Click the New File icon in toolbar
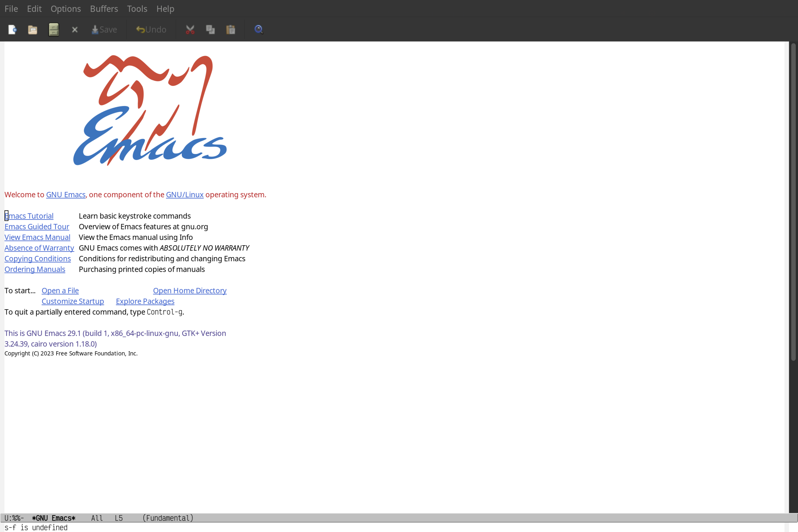This screenshot has height=532, width=798. [x=12, y=29]
